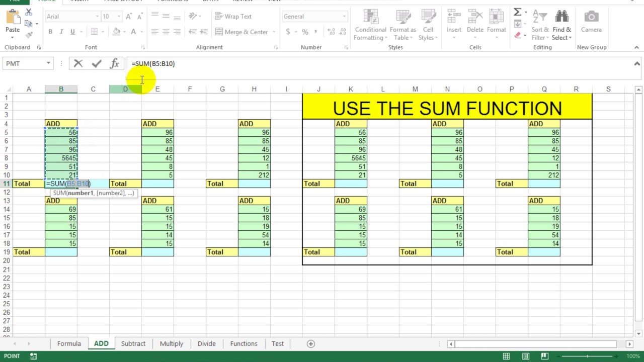Image resolution: width=644 pixels, height=362 pixels.
Task: Switch to Page Layout view in status bar
Action: tap(526, 356)
